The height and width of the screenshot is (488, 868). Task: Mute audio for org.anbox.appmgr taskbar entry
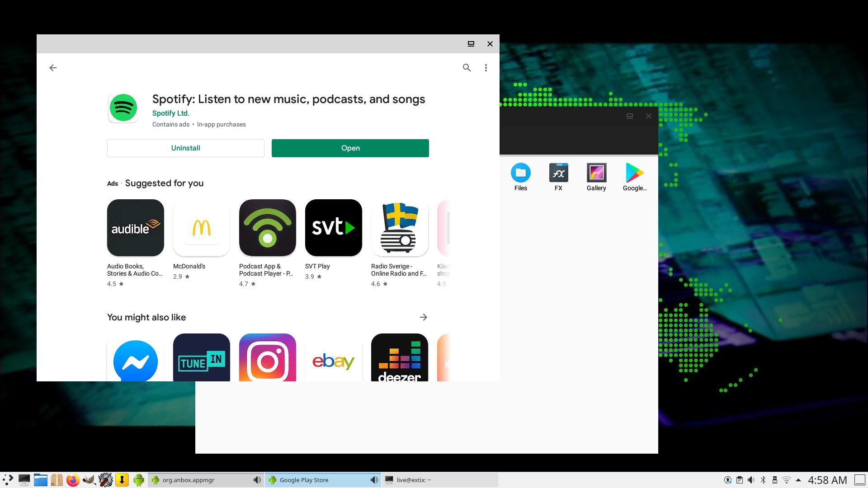[x=257, y=480]
